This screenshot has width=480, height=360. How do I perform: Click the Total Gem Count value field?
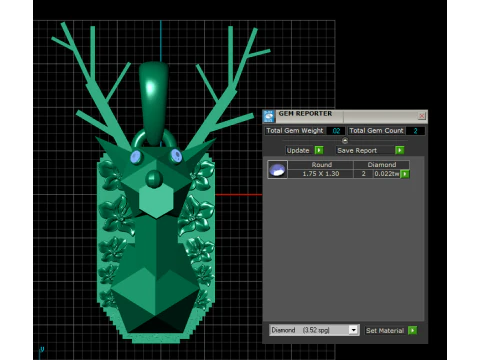pyautogui.click(x=415, y=131)
